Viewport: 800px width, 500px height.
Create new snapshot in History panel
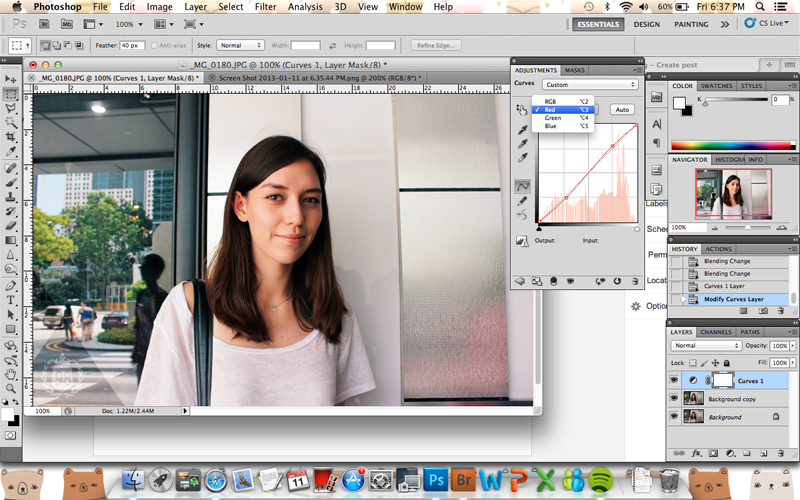[763, 311]
